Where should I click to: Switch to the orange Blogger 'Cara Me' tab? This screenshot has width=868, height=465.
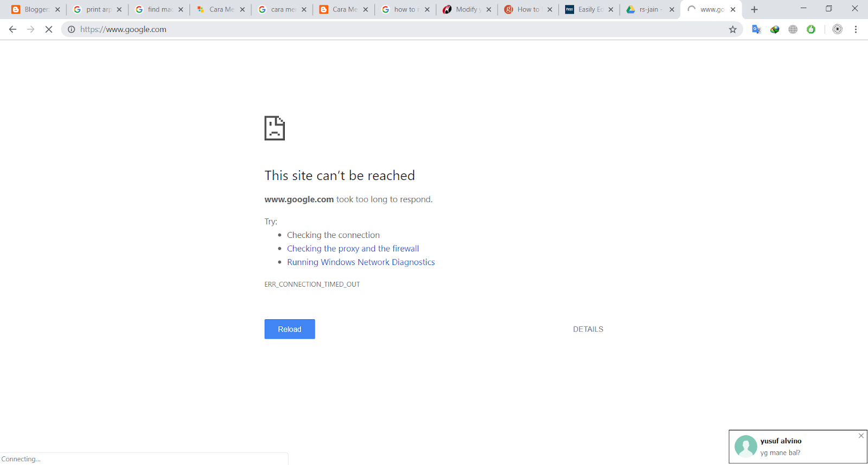click(x=344, y=9)
